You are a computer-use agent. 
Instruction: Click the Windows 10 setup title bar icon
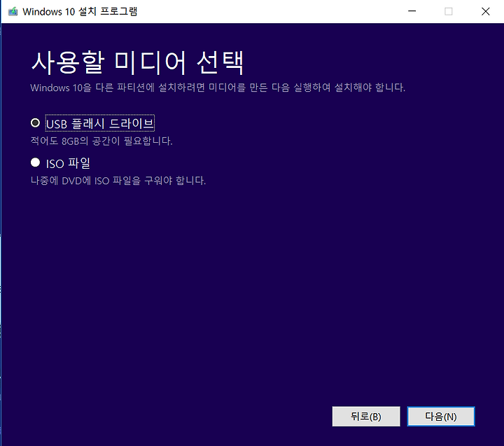point(13,12)
